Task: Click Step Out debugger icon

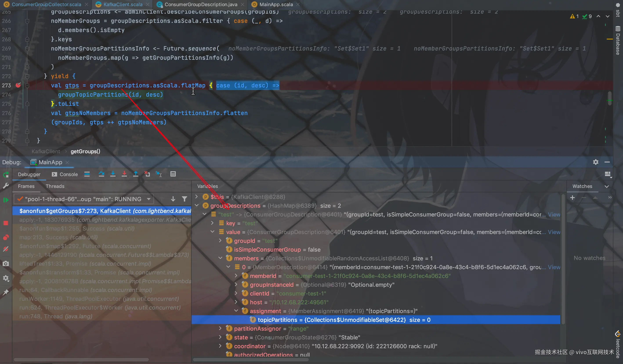Action: [x=136, y=174]
